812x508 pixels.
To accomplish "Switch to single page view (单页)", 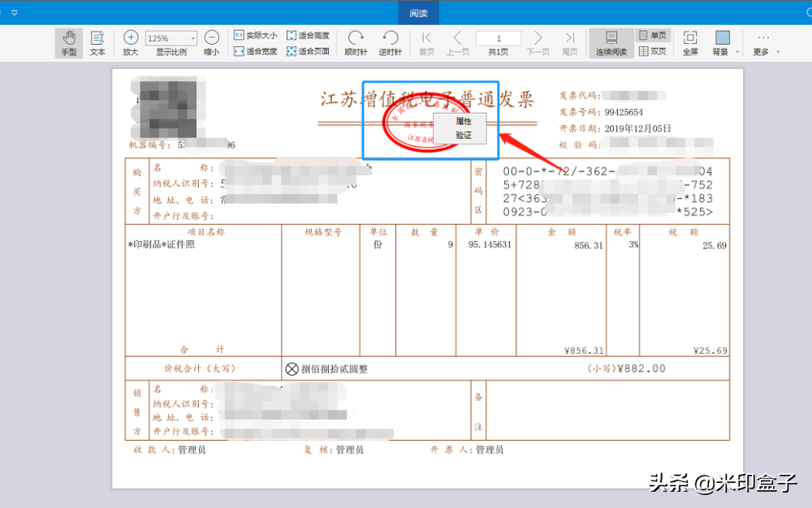I will click(653, 35).
